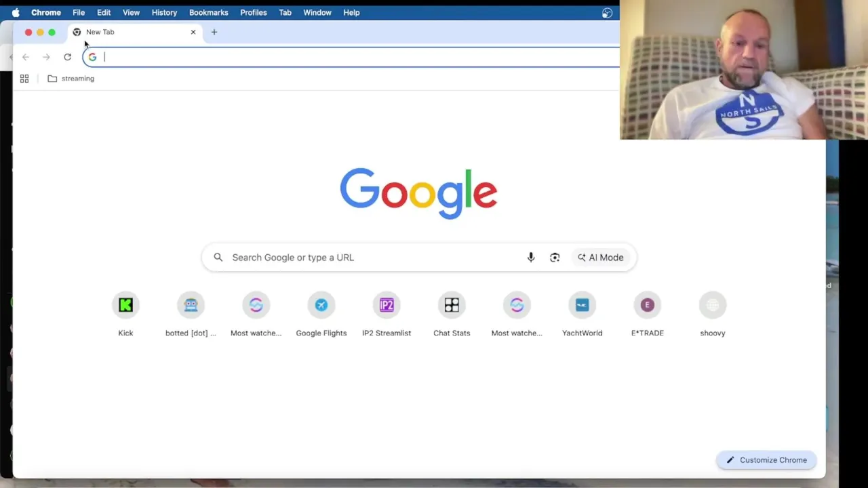Open the Profiles menu
Image resolution: width=868 pixels, height=488 pixels.
tap(254, 12)
